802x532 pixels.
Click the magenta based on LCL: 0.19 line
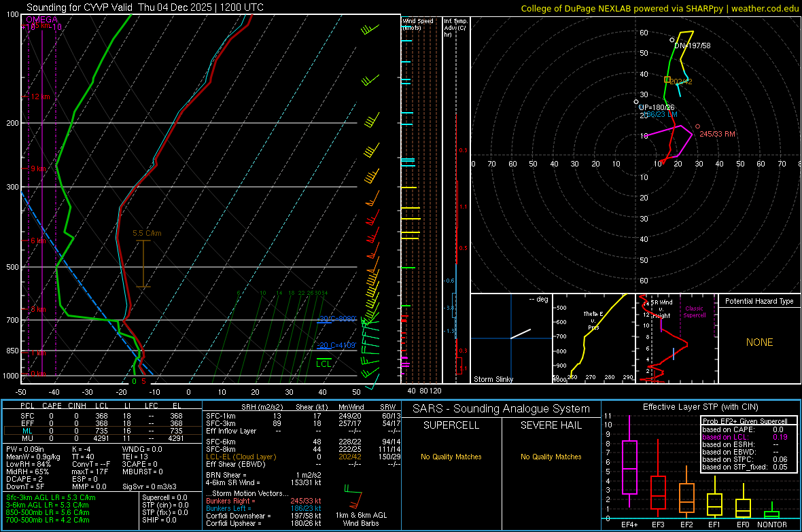click(745, 437)
